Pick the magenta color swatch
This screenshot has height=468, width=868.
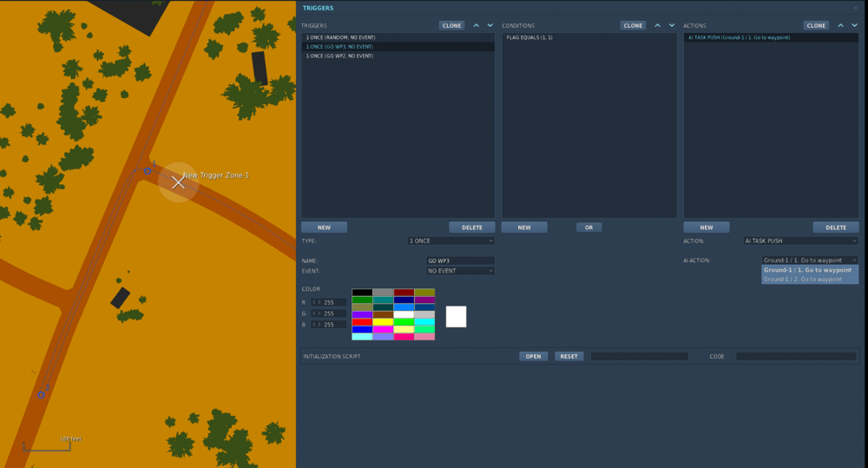(x=383, y=329)
